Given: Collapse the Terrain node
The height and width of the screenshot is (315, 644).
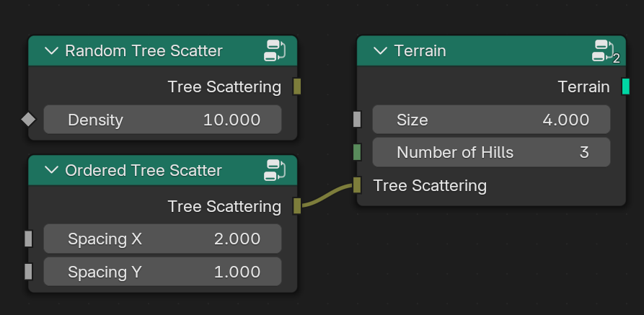Looking at the screenshot, I should pos(380,50).
